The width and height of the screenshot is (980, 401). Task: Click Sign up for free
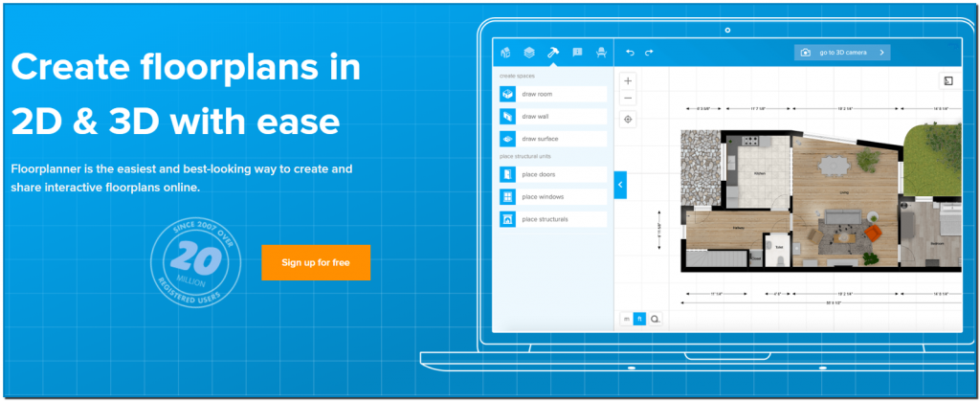click(x=315, y=262)
